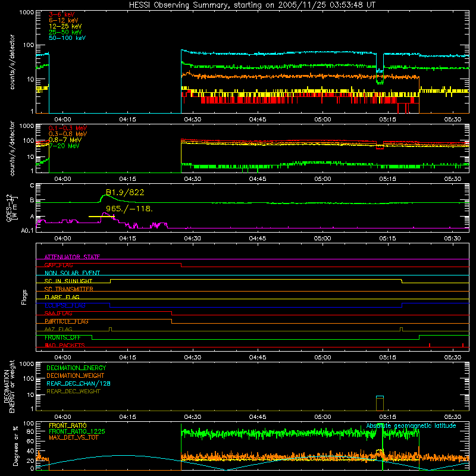Click the REAR_DEC_WEIGHT legend label
The width and height of the screenshot is (476, 476).
point(73,392)
